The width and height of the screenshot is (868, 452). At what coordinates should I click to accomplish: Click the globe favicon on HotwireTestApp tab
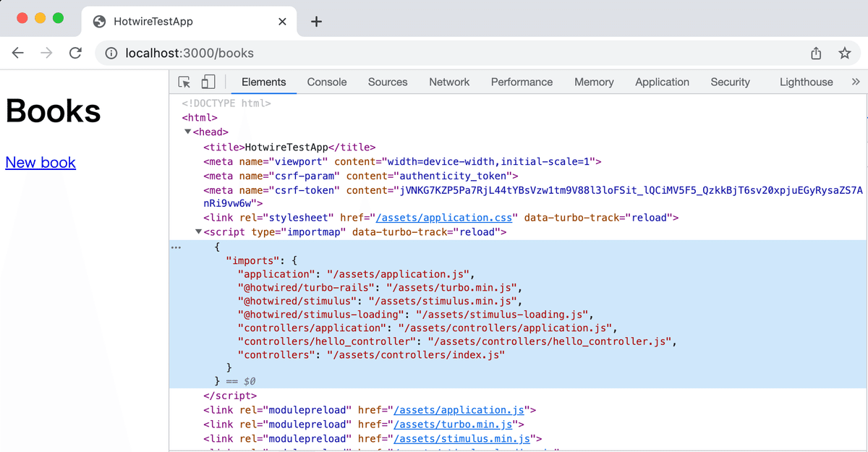coord(100,22)
